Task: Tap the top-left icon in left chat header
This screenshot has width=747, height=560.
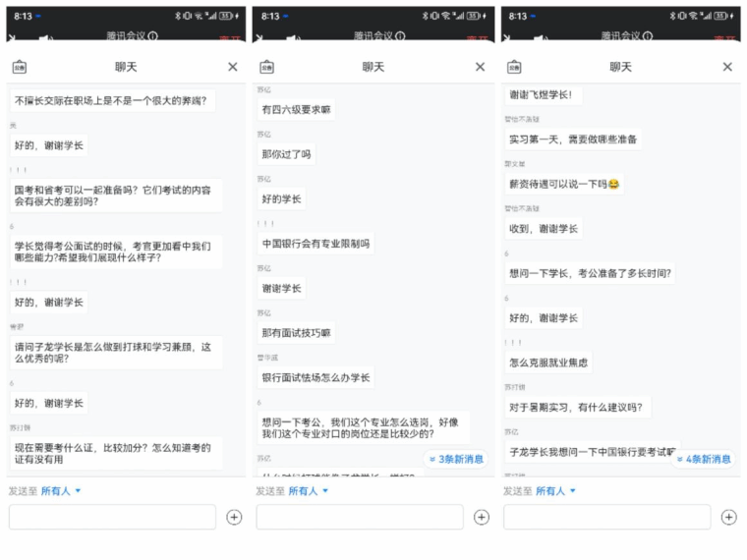Action: coord(20,67)
